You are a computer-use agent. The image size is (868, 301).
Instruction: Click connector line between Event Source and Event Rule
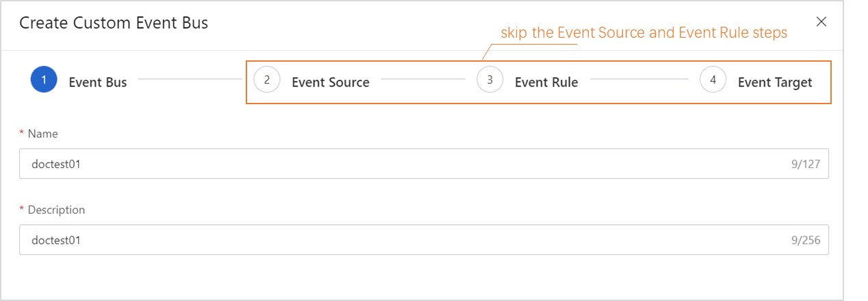coord(423,80)
